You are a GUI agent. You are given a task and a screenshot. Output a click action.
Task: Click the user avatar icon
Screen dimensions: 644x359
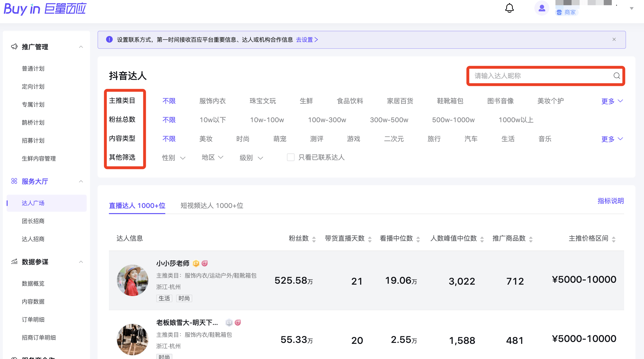[541, 8]
